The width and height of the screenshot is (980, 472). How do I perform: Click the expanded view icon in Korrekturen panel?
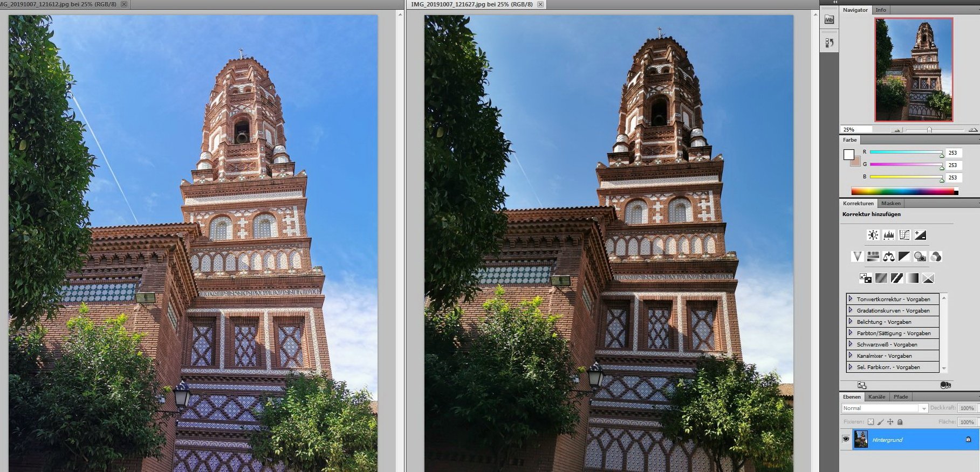862,385
